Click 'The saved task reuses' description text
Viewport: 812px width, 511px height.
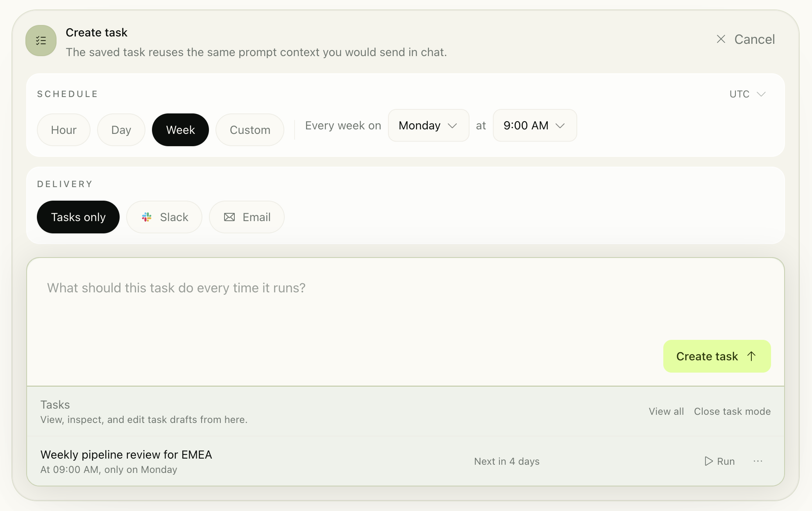[256, 52]
